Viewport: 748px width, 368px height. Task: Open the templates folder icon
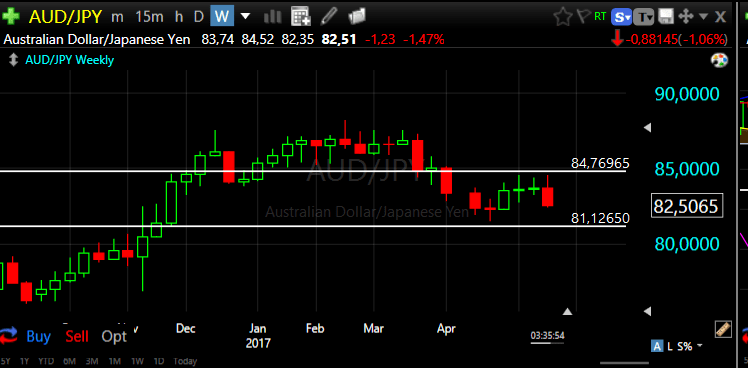[357, 17]
